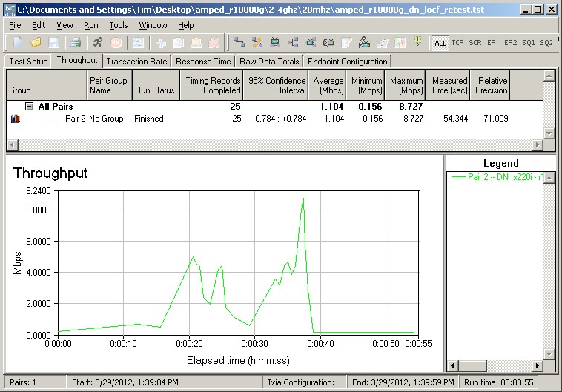The height and width of the screenshot is (392, 562).
Task: Click the Copy icon in toolbar
Action: click(179, 43)
